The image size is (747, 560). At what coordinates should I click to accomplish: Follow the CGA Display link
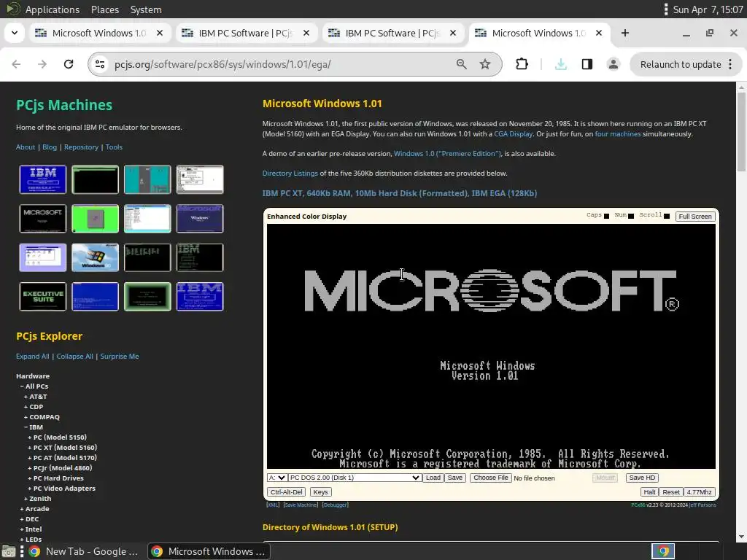tap(513, 134)
